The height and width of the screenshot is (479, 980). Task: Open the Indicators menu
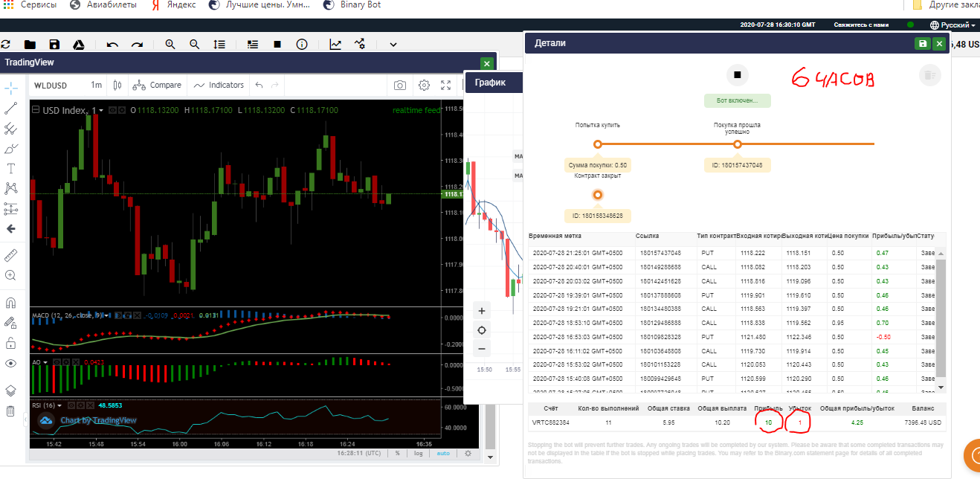(x=219, y=86)
